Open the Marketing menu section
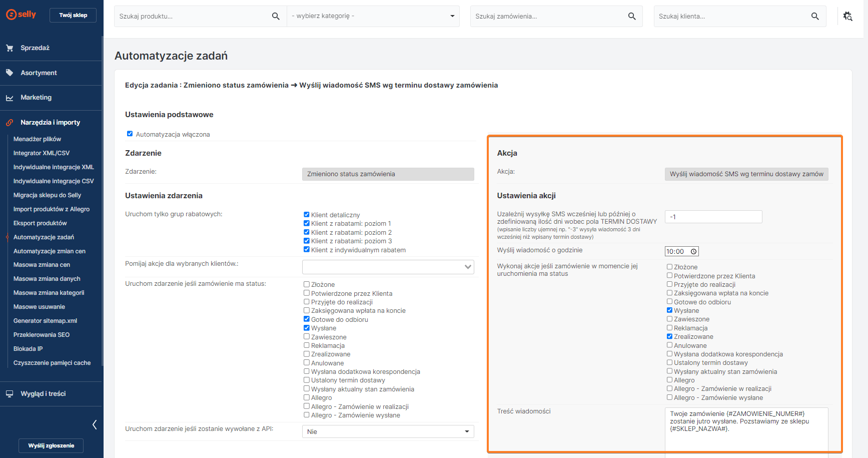 coord(36,98)
